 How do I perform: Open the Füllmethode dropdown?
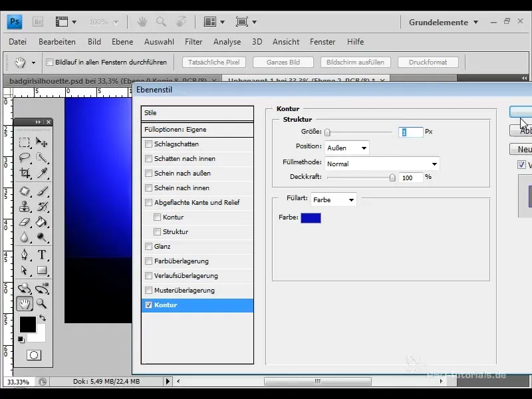pyautogui.click(x=382, y=164)
